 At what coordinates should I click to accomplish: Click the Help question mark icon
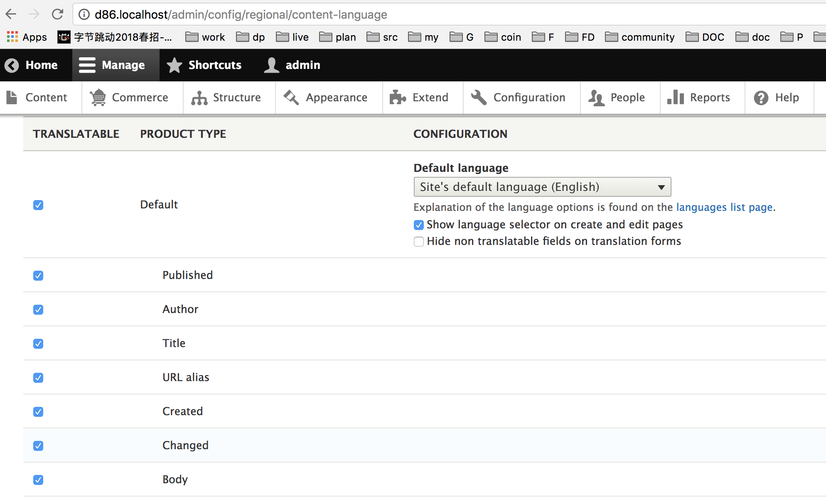coord(761,98)
